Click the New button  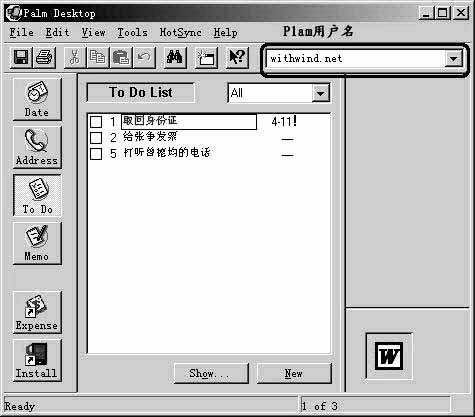(x=294, y=373)
